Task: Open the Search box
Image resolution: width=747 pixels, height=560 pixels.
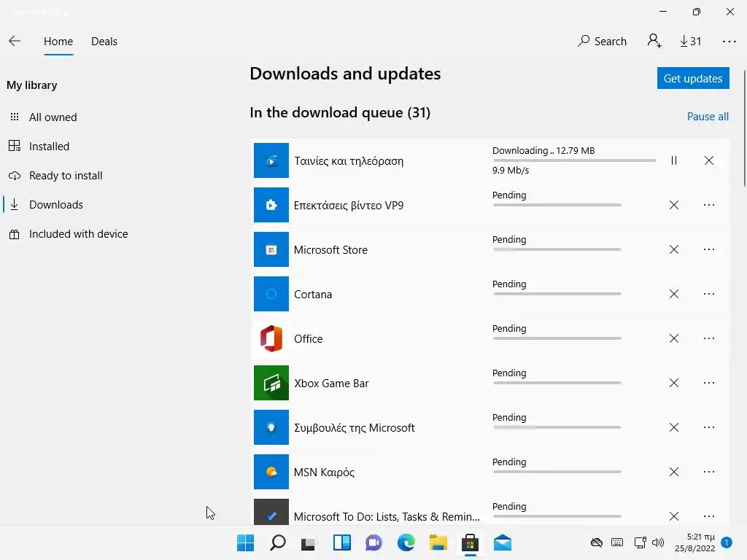Action: point(602,42)
